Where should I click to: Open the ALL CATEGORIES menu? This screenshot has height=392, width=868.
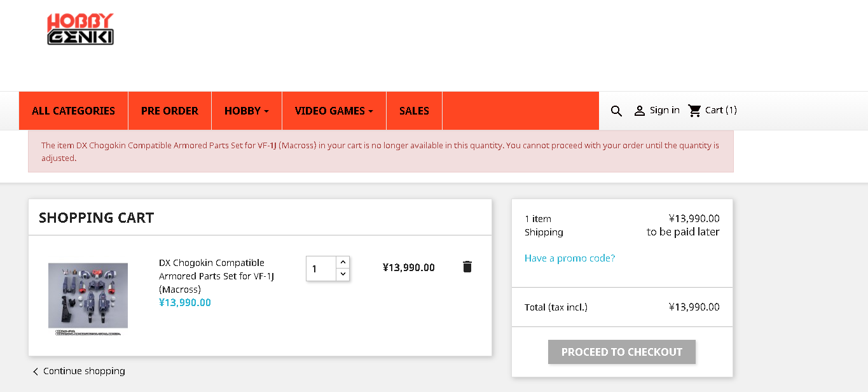pyautogui.click(x=74, y=111)
